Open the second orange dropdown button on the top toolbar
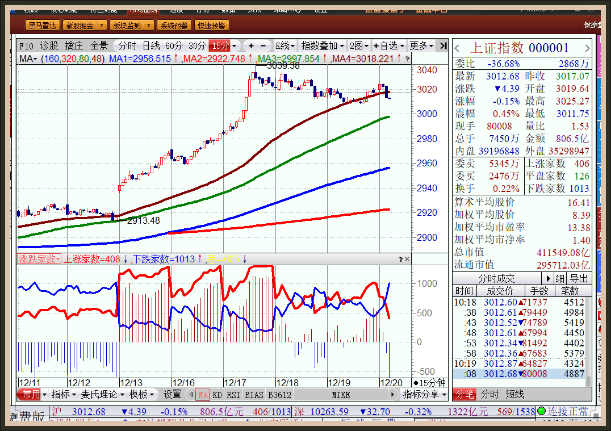The width and height of the screenshot is (611, 431). click(x=84, y=25)
